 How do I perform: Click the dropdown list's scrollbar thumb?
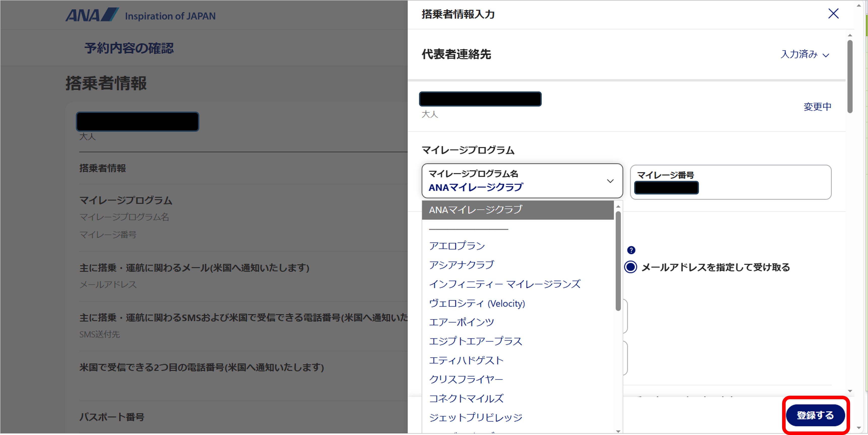pyautogui.click(x=618, y=261)
